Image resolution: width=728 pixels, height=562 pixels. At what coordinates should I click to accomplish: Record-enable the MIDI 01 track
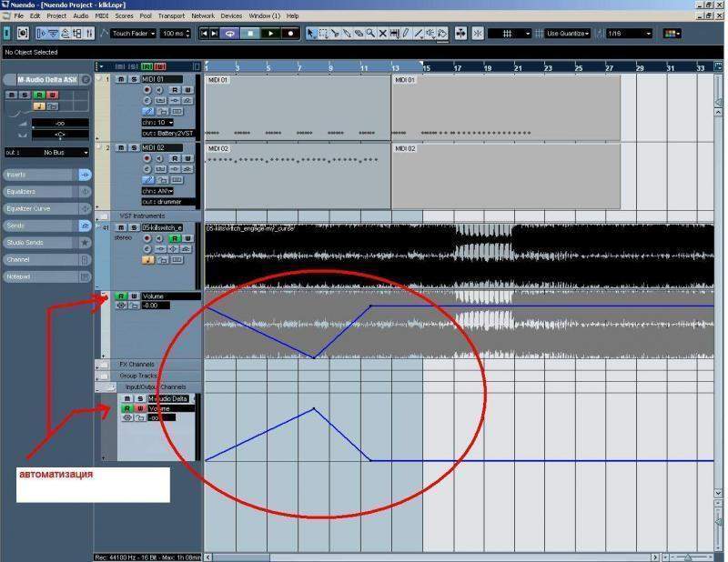pos(147,89)
